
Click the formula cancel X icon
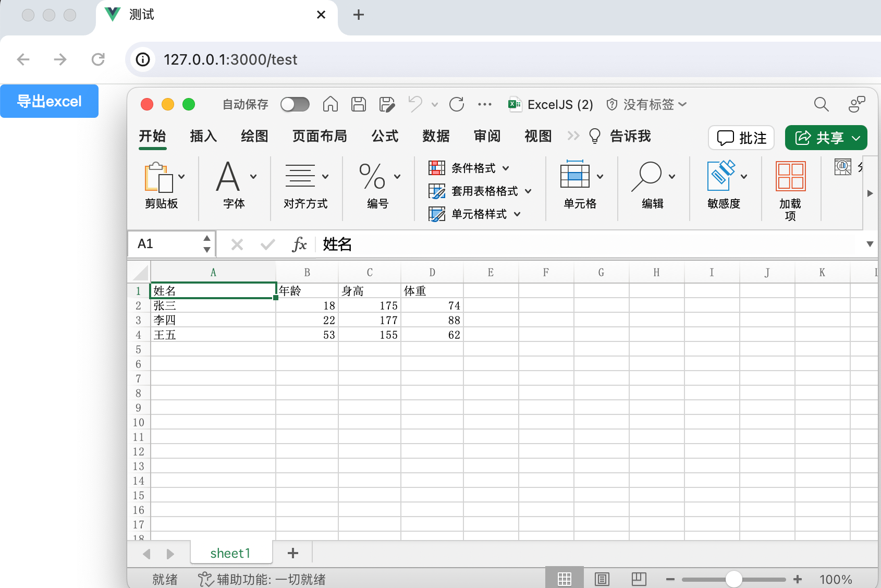tap(237, 244)
